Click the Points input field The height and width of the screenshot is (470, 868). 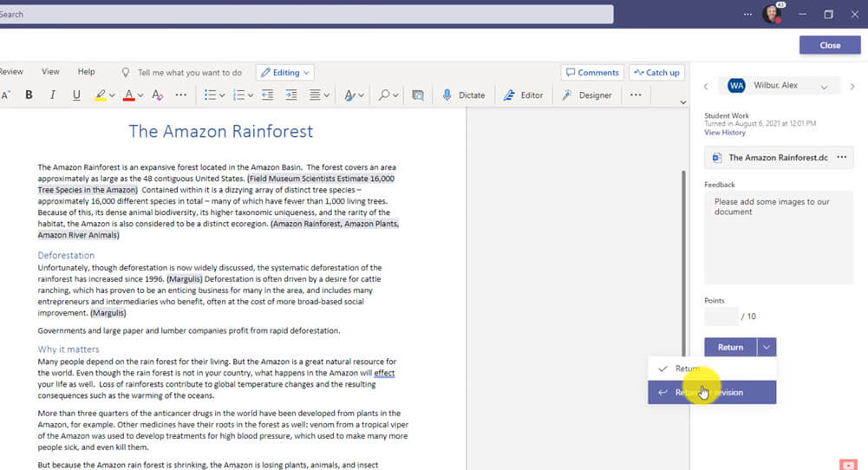click(721, 317)
